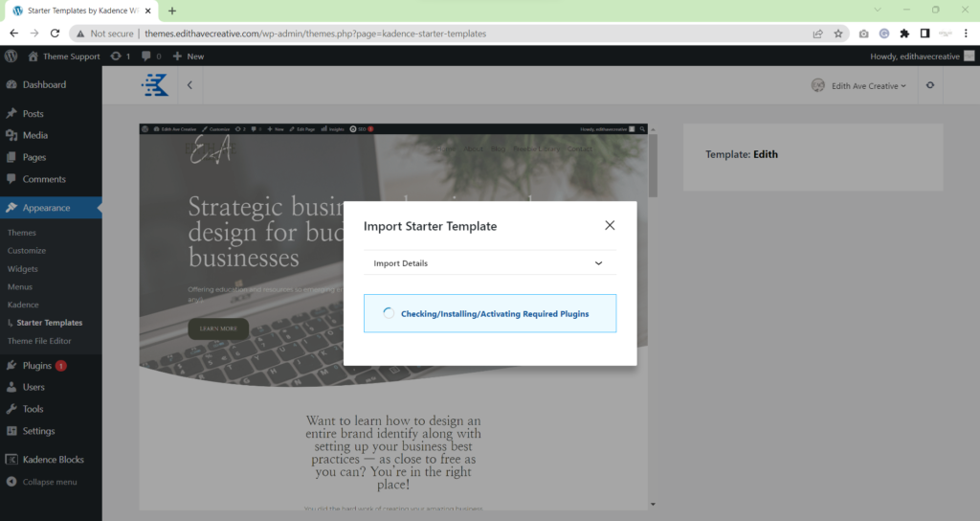Open the Dashboard menu item
The height and width of the screenshot is (521, 980).
click(44, 84)
